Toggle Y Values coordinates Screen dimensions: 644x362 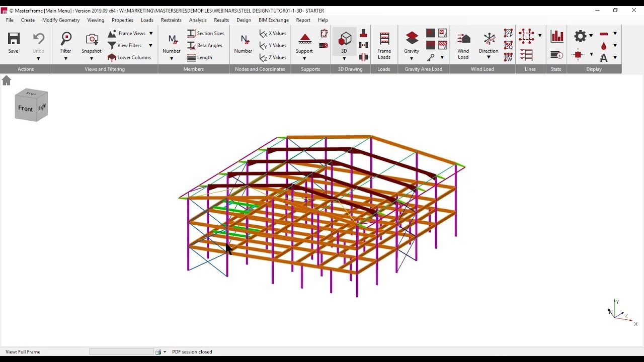(273, 45)
